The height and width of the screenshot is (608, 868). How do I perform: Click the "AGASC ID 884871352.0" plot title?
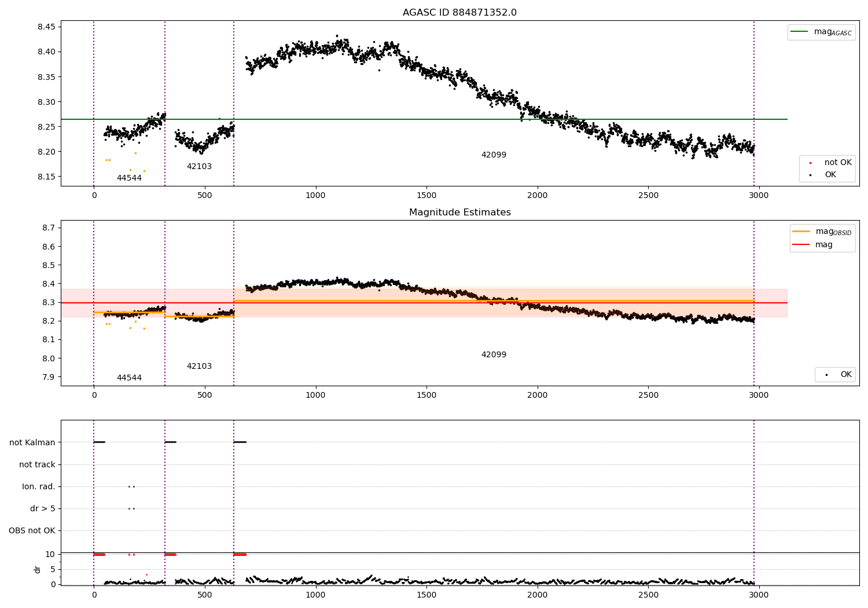[x=459, y=13]
